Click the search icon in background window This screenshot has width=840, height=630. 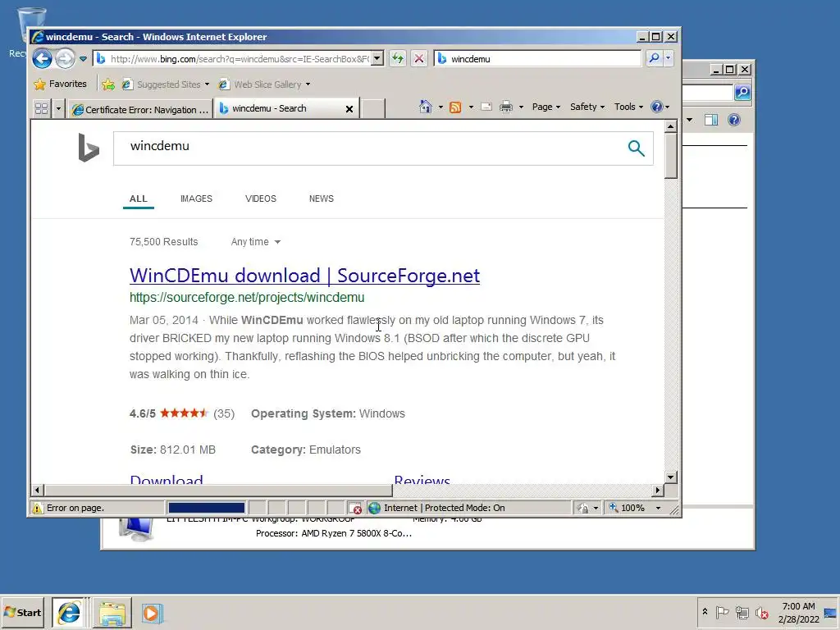click(742, 93)
